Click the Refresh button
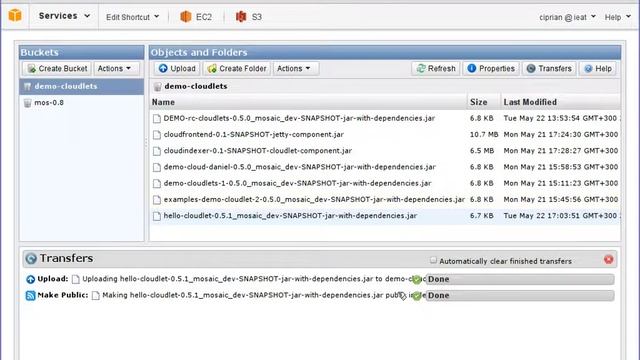The height and width of the screenshot is (360, 640). pyautogui.click(x=436, y=69)
